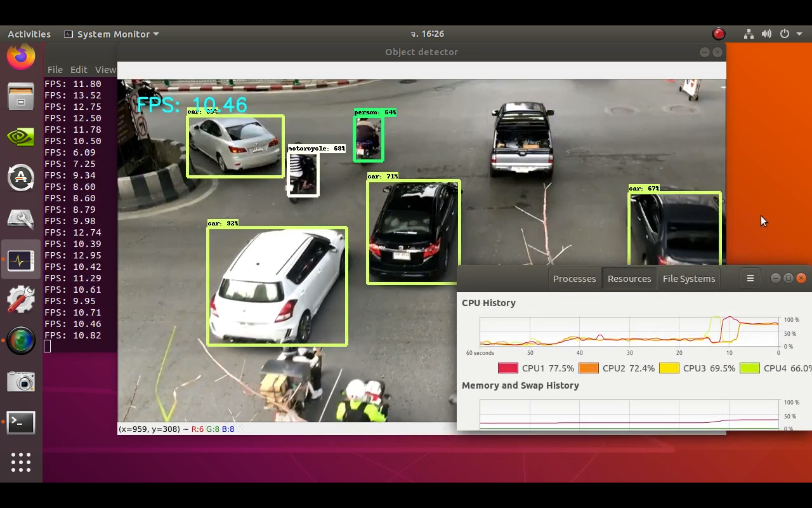This screenshot has width=812, height=508.
Task: Open Software Updater in the dock
Action: (x=21, y=178)
